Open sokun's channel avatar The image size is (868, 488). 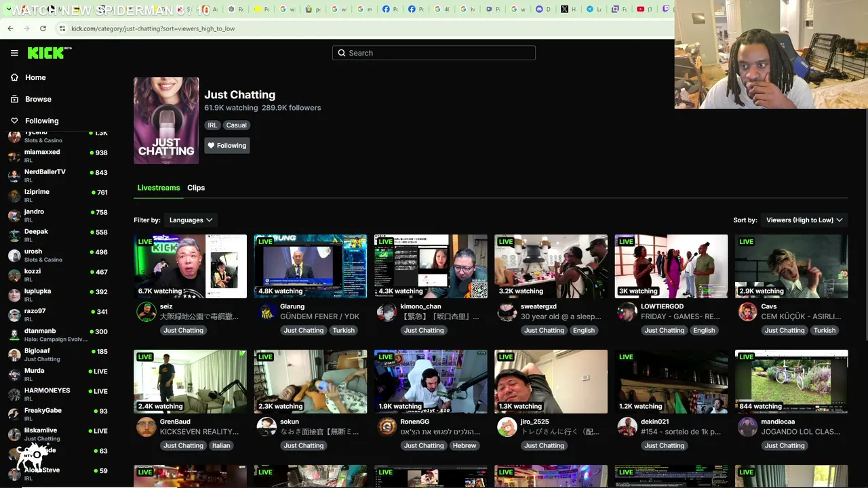tap(267, 427)
